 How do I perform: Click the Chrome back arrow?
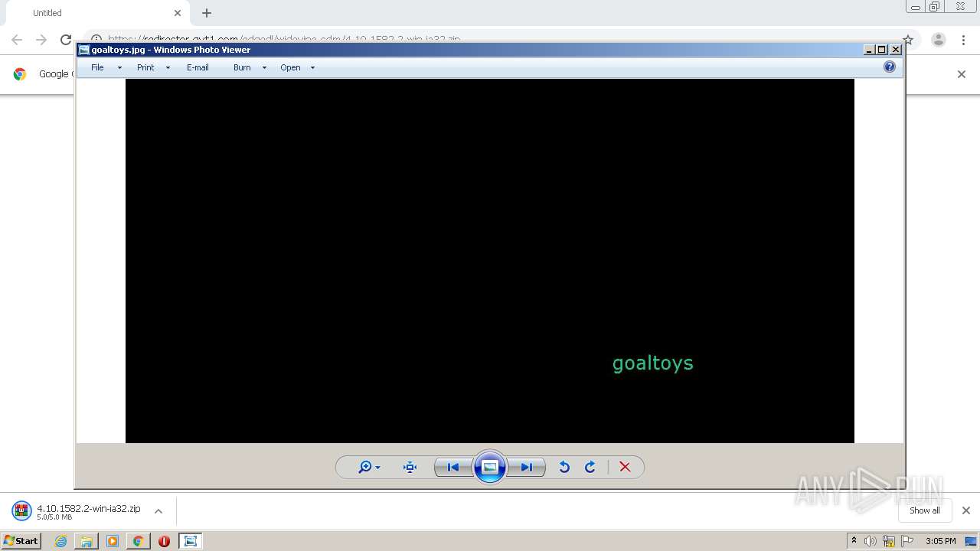pyautogui.click(x=17, y=40)
